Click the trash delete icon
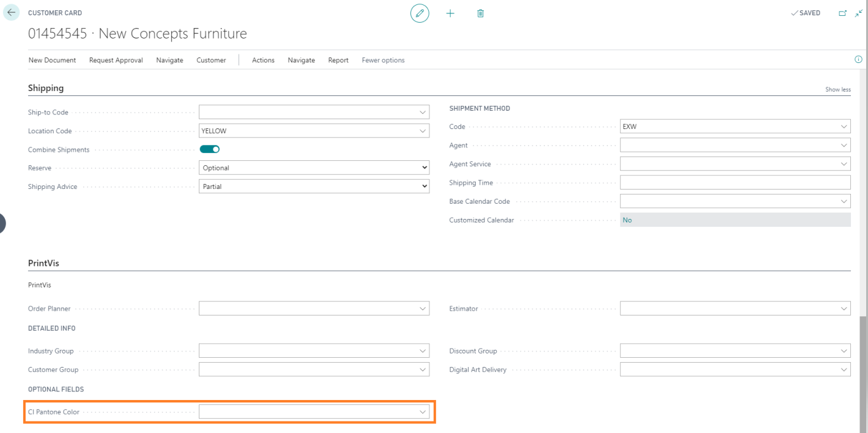This screenshot has height=433, width=868. 480,13
